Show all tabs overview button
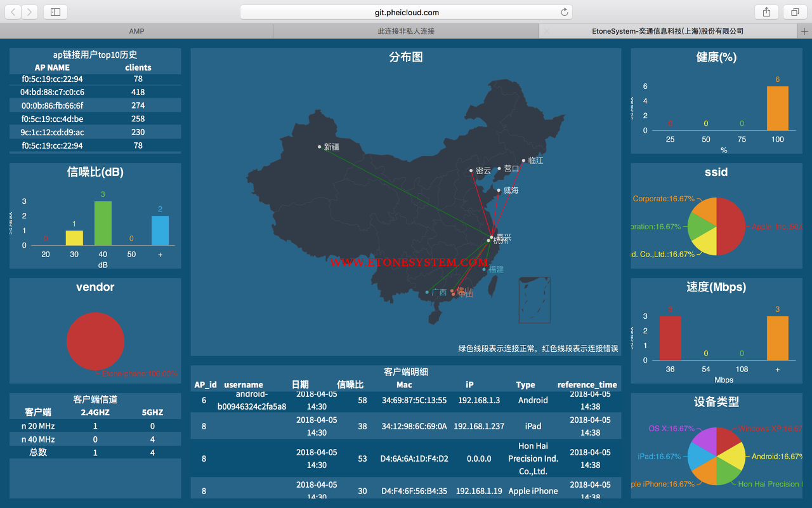 tap(795, 12)
